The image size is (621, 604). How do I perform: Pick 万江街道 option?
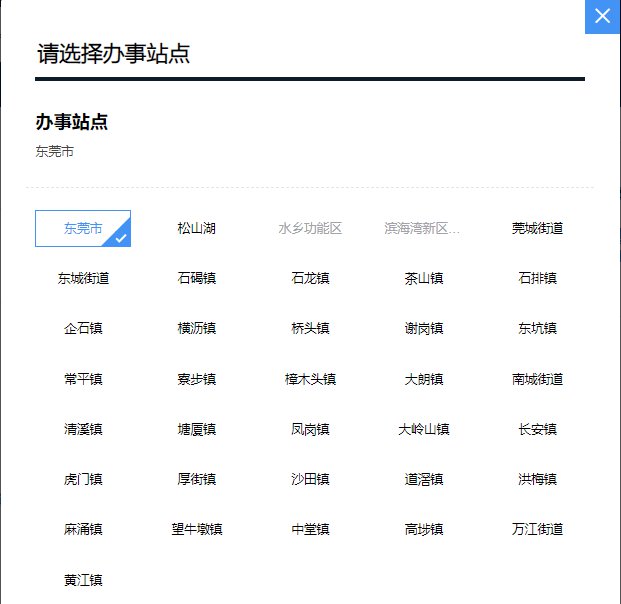pyautogui.click(x=537, y=529)
